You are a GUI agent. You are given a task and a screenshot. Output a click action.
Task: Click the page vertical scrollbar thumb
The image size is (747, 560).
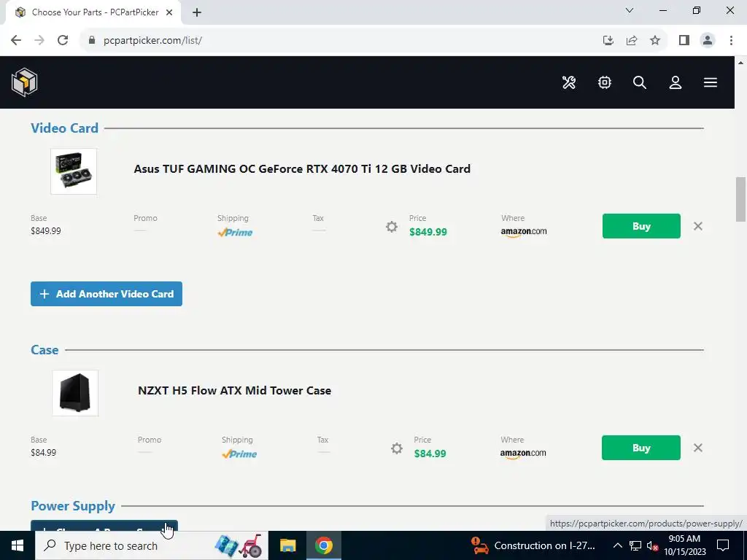[x=740, y=199]
